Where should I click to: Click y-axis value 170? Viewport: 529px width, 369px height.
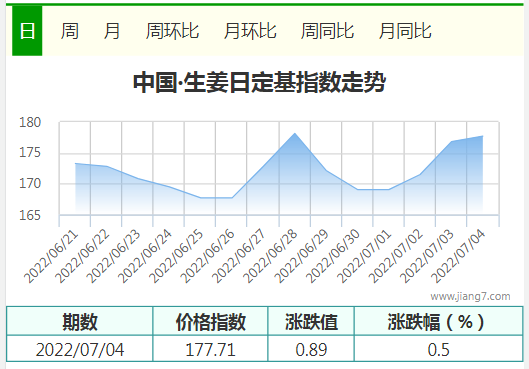pos(30,183)
